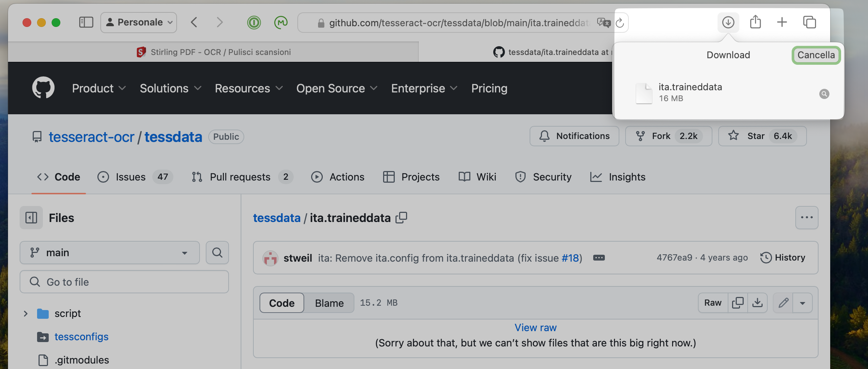Clear downloads with Cancella button

(816, 55)
